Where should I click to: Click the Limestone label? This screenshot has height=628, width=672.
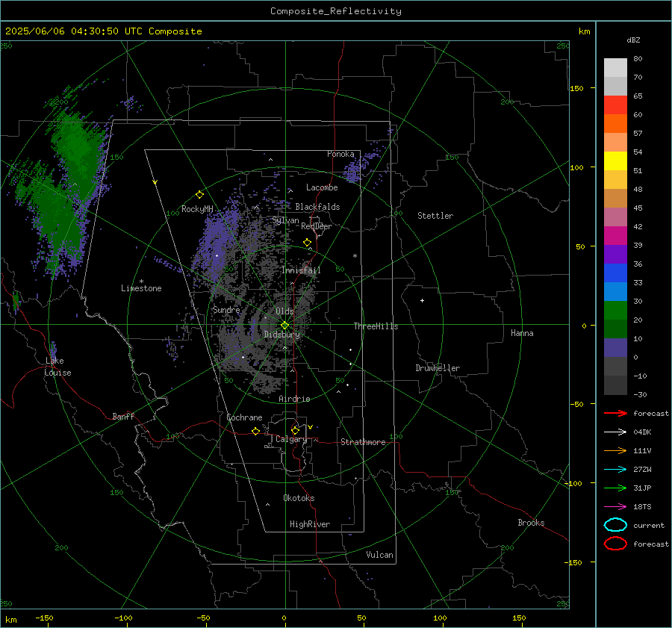coord(141,288)
